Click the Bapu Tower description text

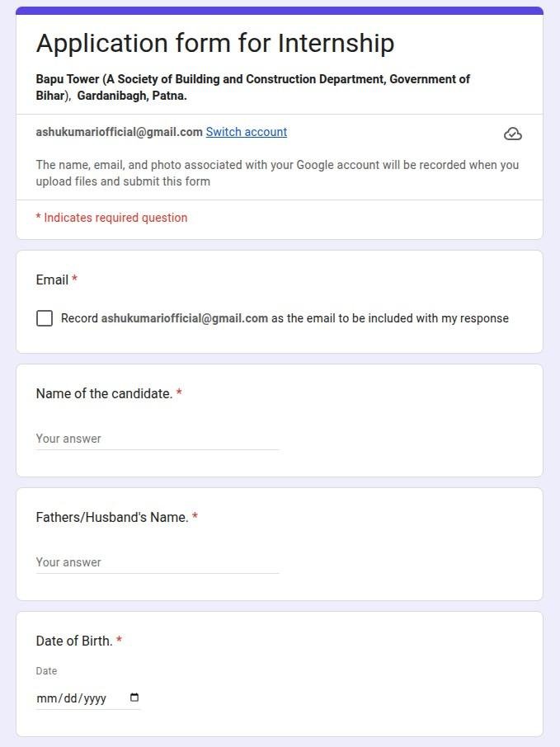click(x=252, y=87)
